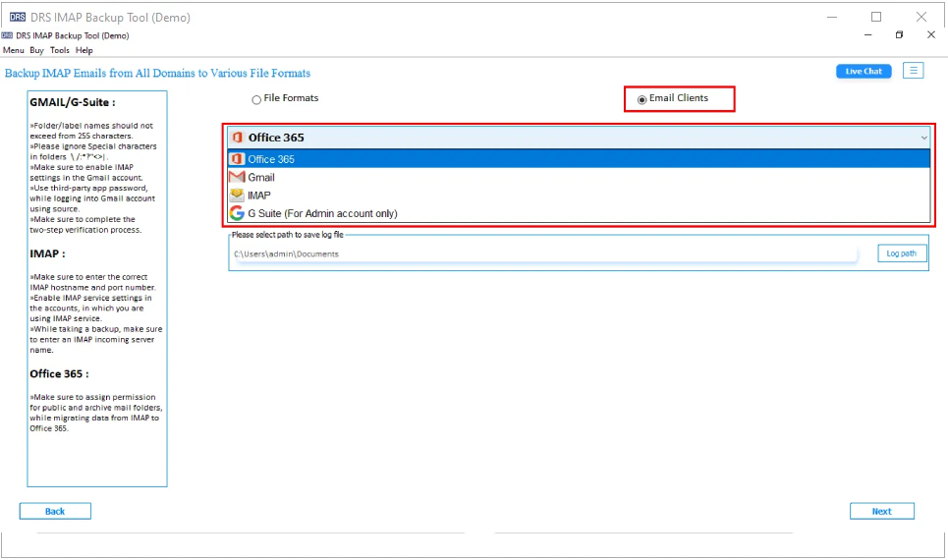Click the Office 365 heading in the info panel
Image resolution: width=948 pixels, height=560 pixels.
59,373
